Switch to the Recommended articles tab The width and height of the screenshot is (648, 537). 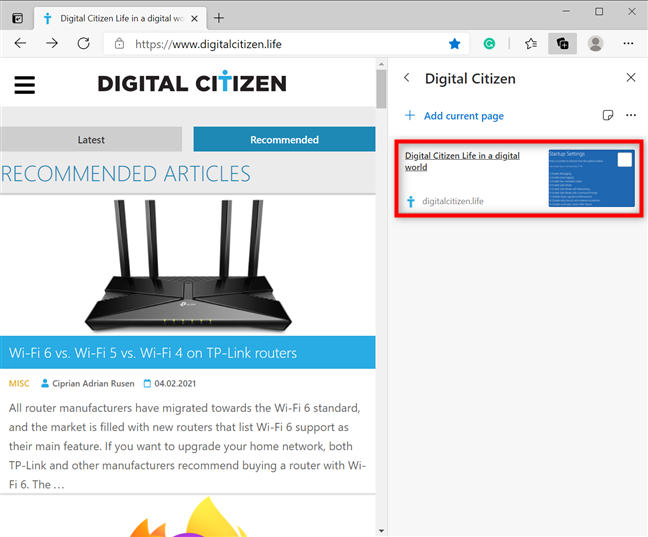(x=284, y=139)
